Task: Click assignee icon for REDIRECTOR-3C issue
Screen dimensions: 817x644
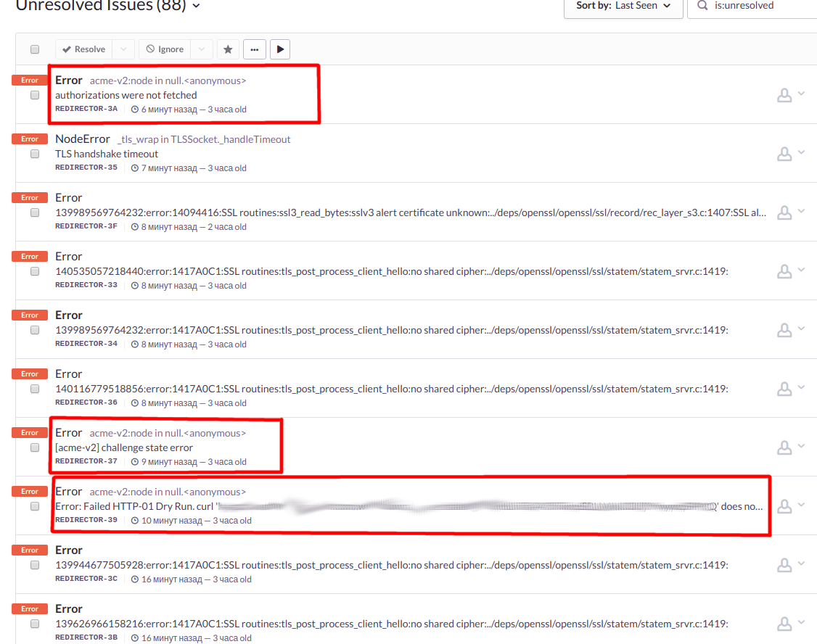Action: [x=784, y=565]
